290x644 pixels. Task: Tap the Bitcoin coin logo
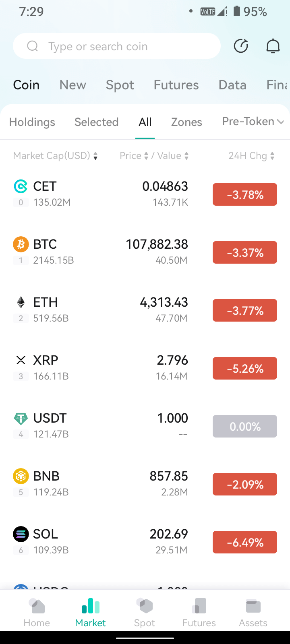pos(21,244)
